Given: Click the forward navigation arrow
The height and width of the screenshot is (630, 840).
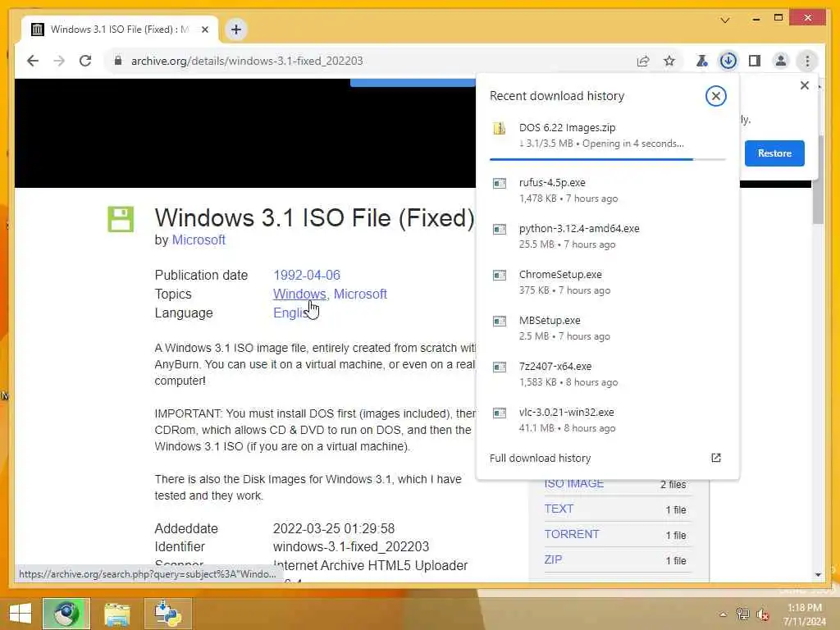Looking at the screenshot, I should tap(59, 61).
